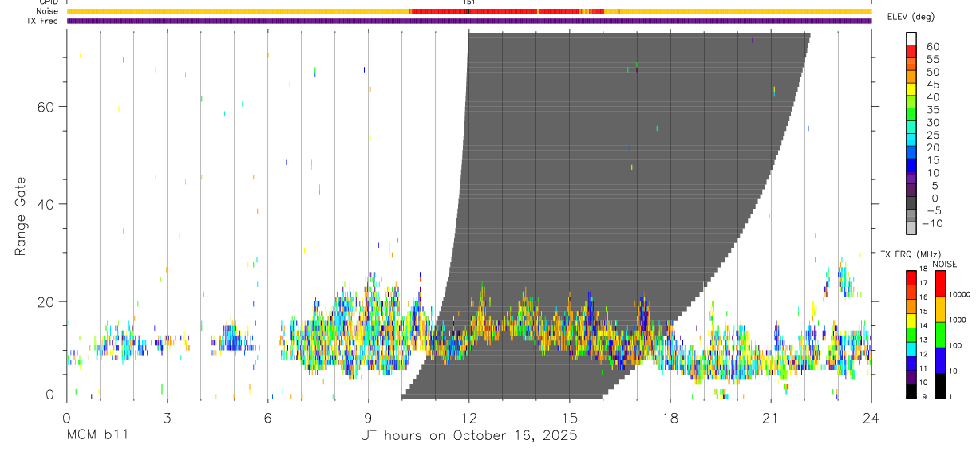This screenshot has height=452, width=980.
Task: Click the x-axis tick label "3"
Action: (167, 417)
